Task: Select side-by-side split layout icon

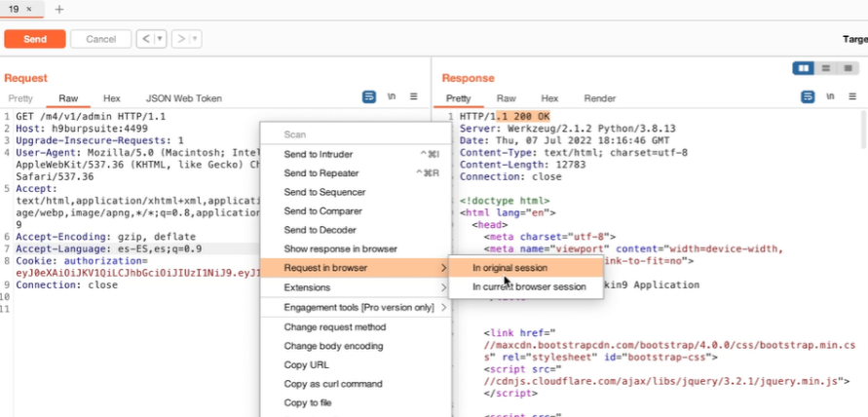Action: [803, 68]
